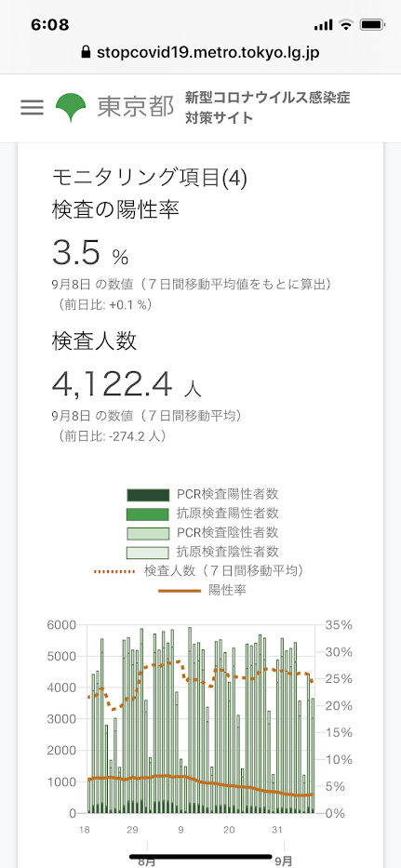
Task: Open the hamburger navigation menu
Action: [x=32, y=107]
